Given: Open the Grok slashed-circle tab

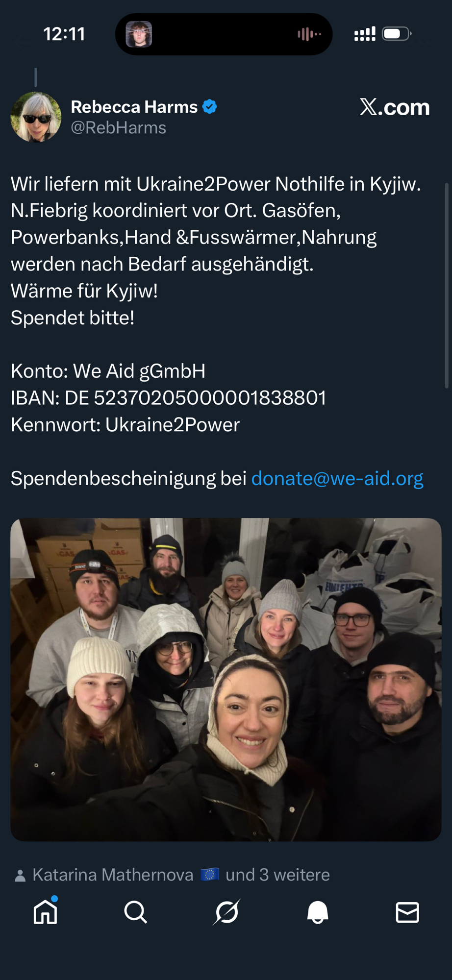Looking at the screenshot, I should pos(227,912).
